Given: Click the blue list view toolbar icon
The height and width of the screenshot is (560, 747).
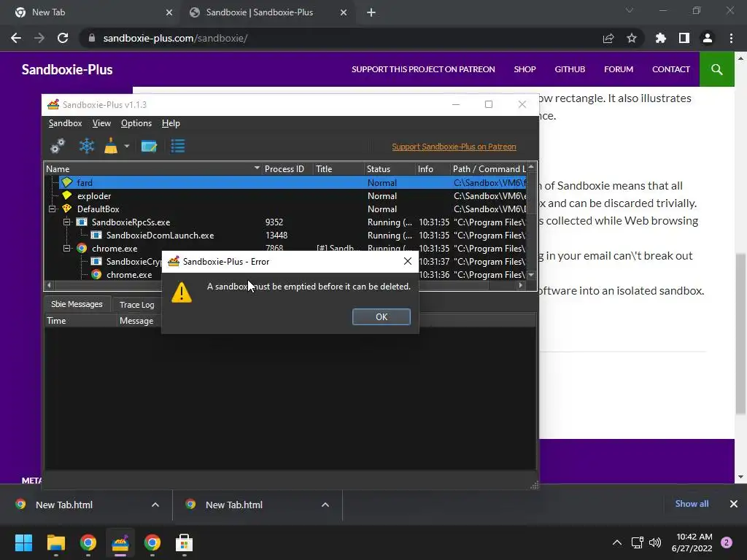Looking at the screenshot, I should [178, 146].
